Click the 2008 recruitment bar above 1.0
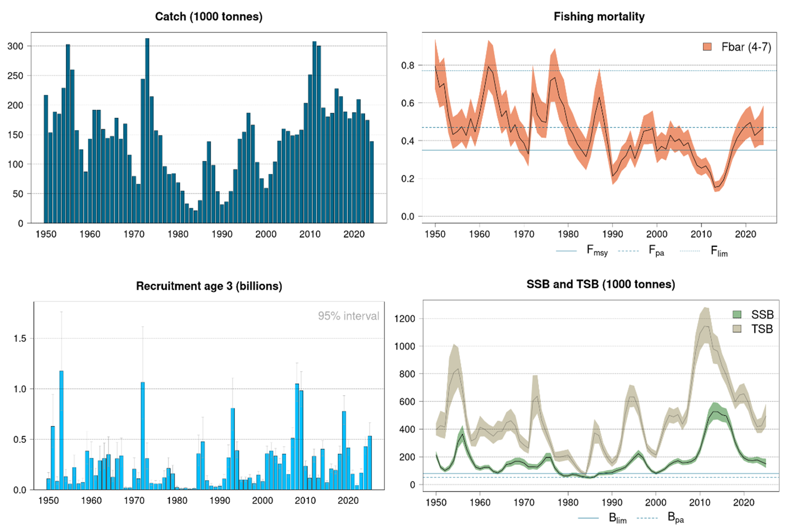This screenshot has width=795, height=532. point(297,437)
